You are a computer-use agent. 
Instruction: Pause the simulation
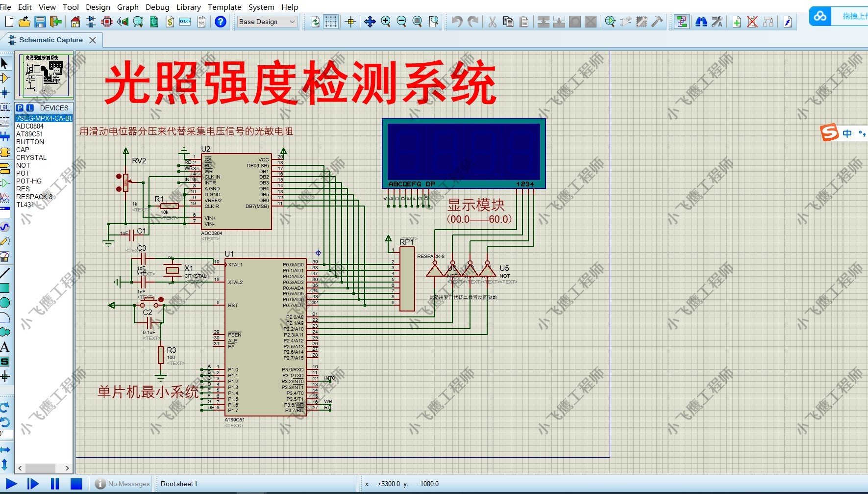pos(55,484)
